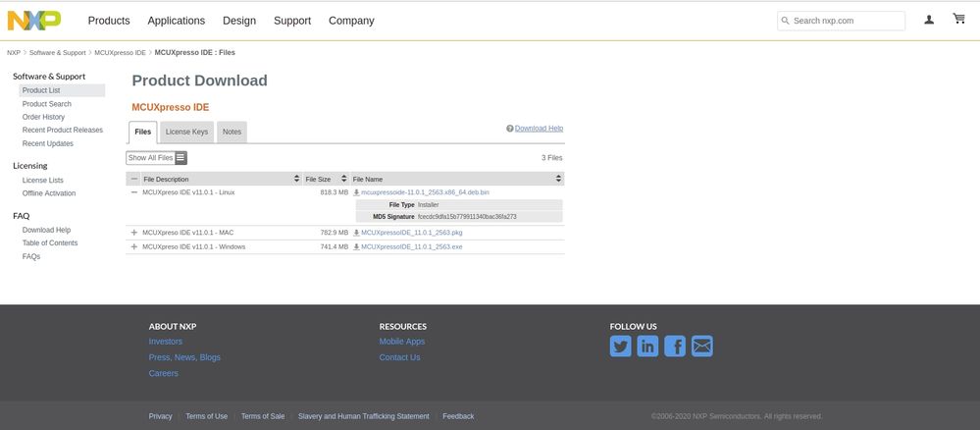Expand the MCUXpresso IDE Windows row
The height and width of the screenshot is (430, 980).
coord(133,247)
